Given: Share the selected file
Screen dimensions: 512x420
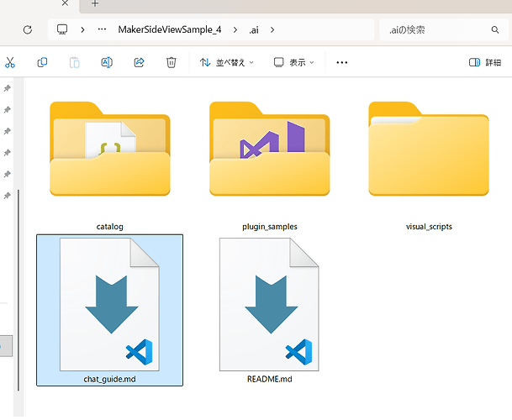Looking at the screenshot, I should pyautogui.click(x=139, y=62).
